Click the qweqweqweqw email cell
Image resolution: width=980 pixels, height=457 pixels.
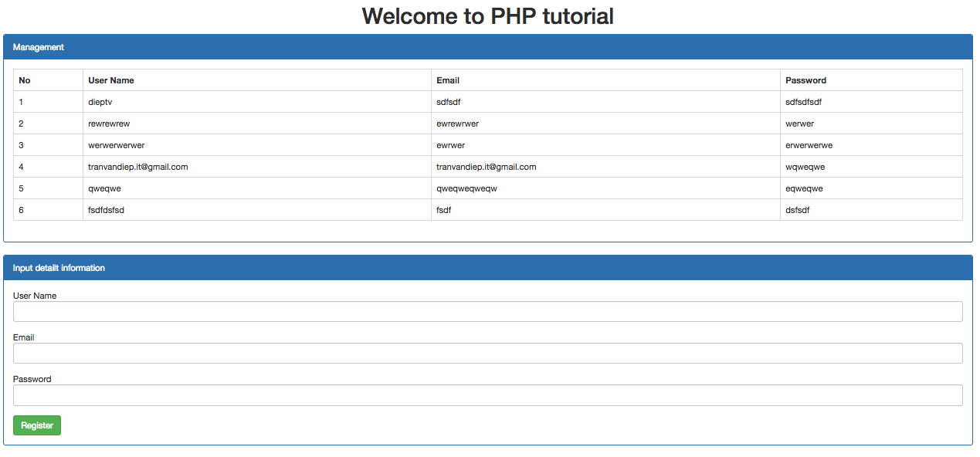click(x=466, y=188)
